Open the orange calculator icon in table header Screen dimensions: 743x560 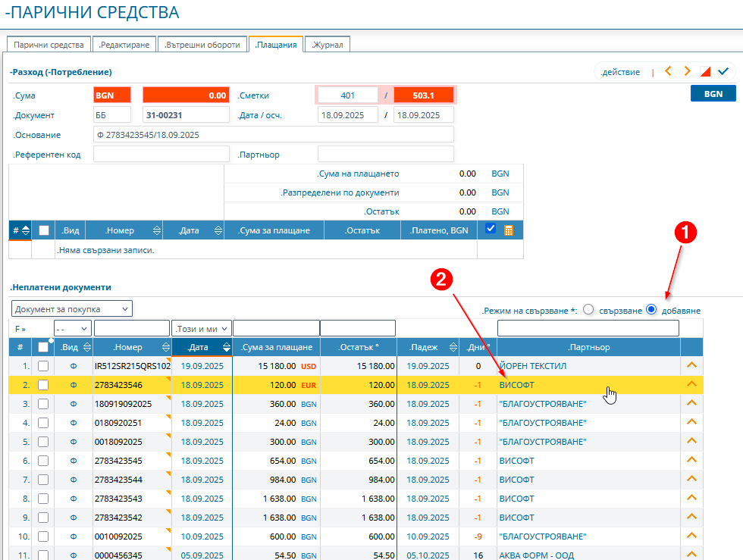tap(509, 230)
